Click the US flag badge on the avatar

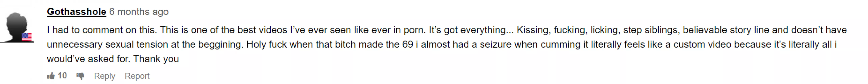click(27, 37)
